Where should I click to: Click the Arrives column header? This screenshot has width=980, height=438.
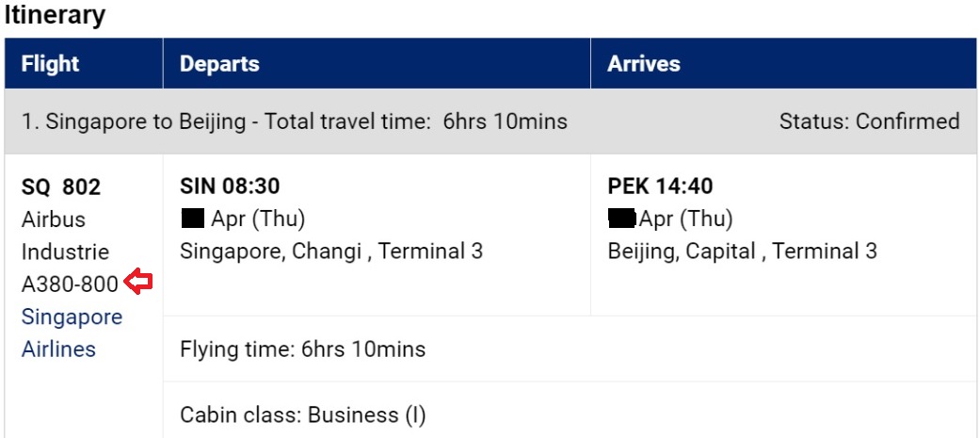(644, 64)
